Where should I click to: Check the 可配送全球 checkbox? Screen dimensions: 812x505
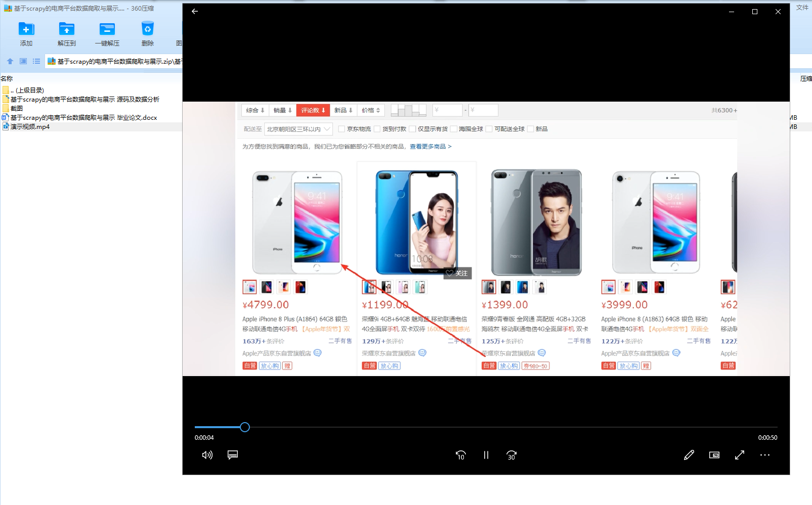point(489,129)
